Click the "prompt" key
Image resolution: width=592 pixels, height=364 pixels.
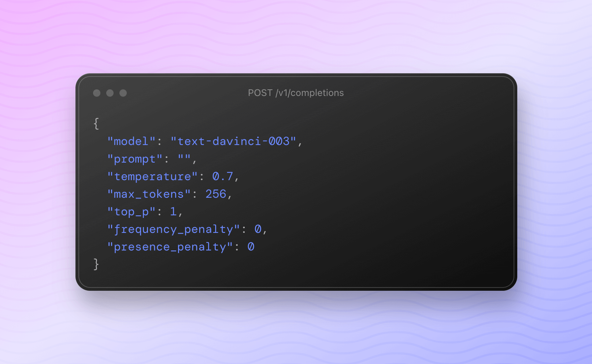pos(135,159)
